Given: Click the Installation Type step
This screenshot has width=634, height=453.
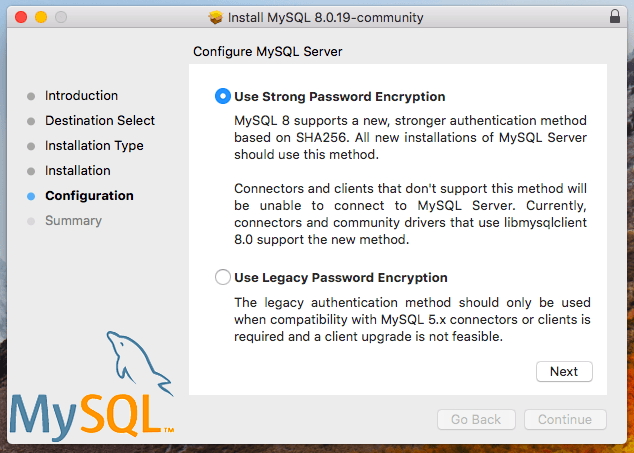Looking at the screenshot, I should (x=94, y=146).
